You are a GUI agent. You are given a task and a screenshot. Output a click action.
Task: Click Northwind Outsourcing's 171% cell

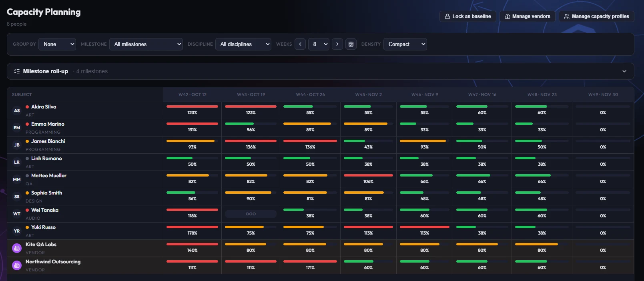tap(310, 265)
